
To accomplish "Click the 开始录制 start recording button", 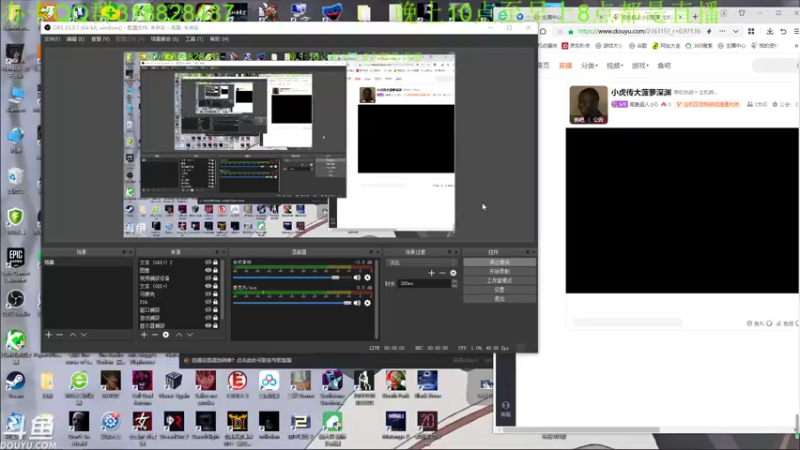I will (x=499, y=271).
